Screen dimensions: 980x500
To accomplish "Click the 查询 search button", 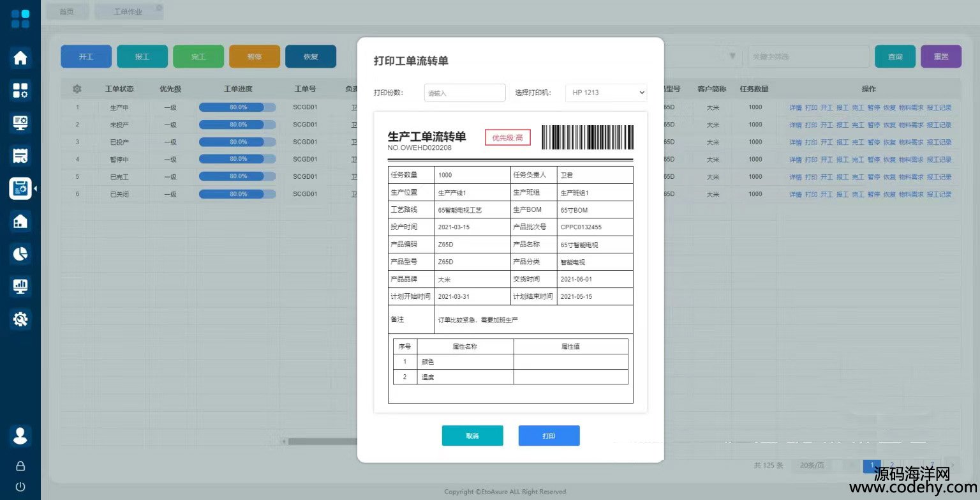I will pyautogui.click(x=895, y=56).
